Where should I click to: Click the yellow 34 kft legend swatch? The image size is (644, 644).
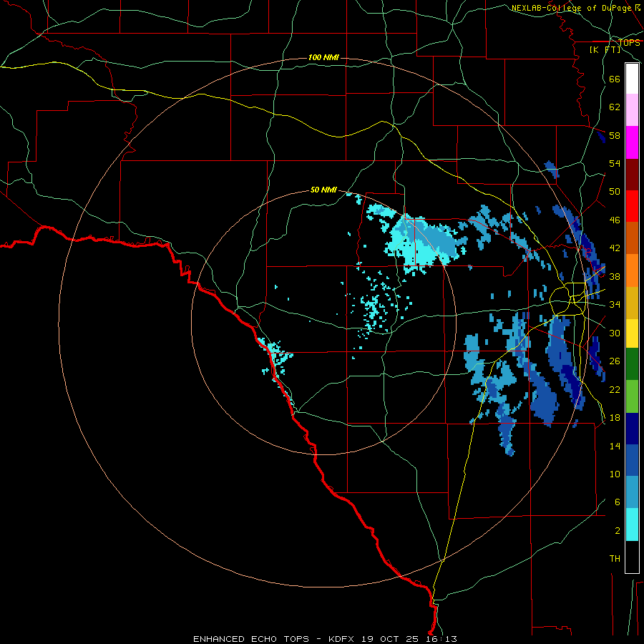coord(632,333)
